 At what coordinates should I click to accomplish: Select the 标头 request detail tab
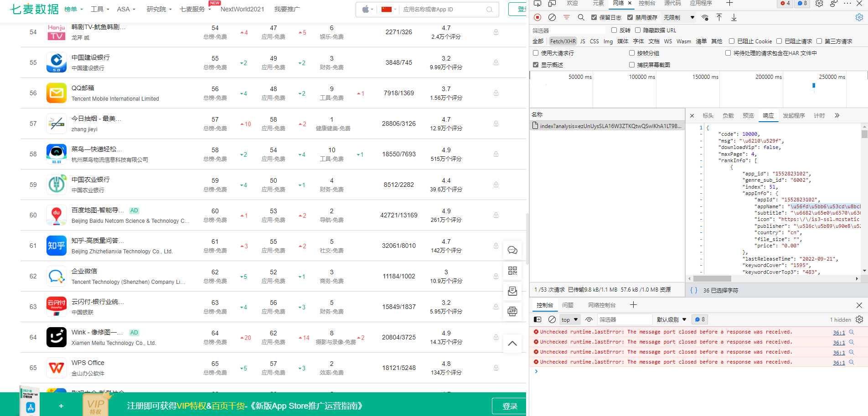click(x=708, y=115)
